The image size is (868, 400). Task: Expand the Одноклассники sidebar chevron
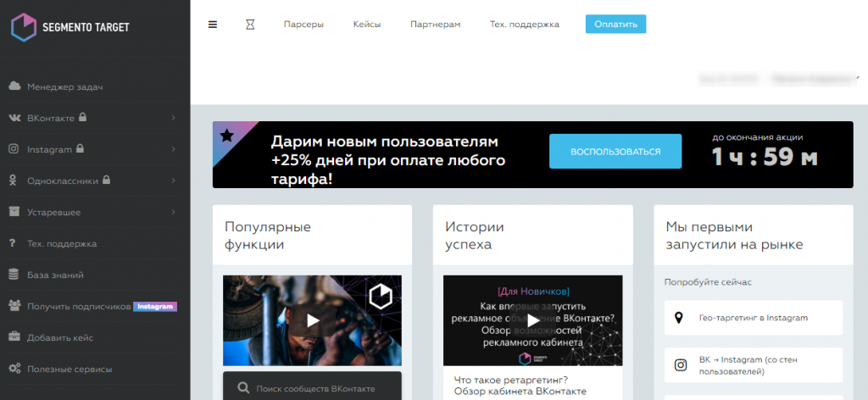point(173,181)
